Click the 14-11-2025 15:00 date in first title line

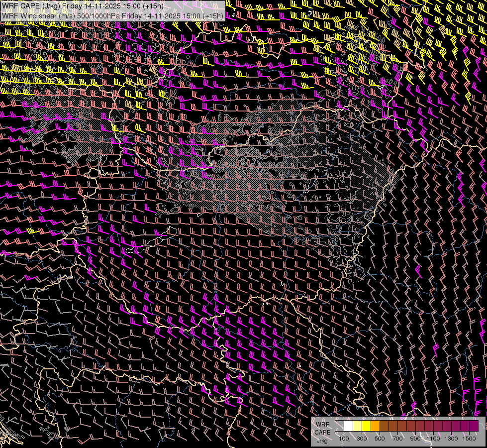coord(113,5)
